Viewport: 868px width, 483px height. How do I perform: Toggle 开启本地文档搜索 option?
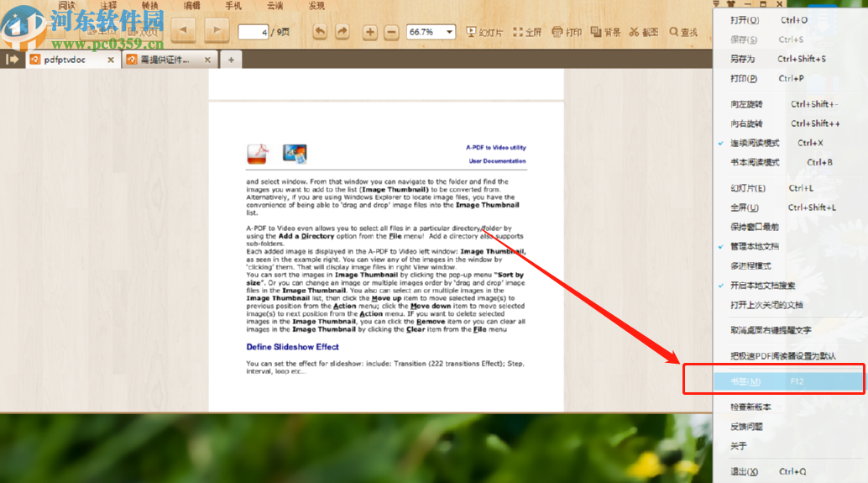click(789, 286)
